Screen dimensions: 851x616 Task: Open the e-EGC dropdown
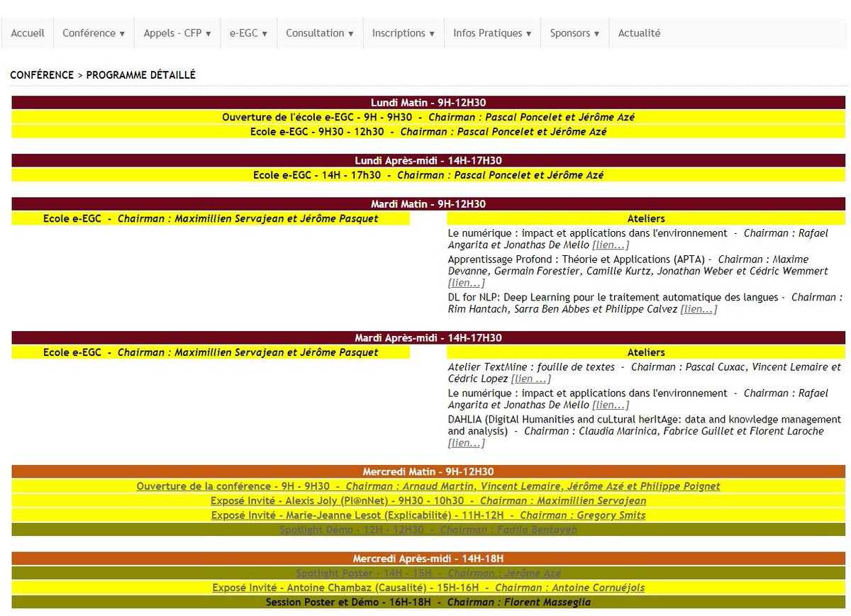point(248,33)
